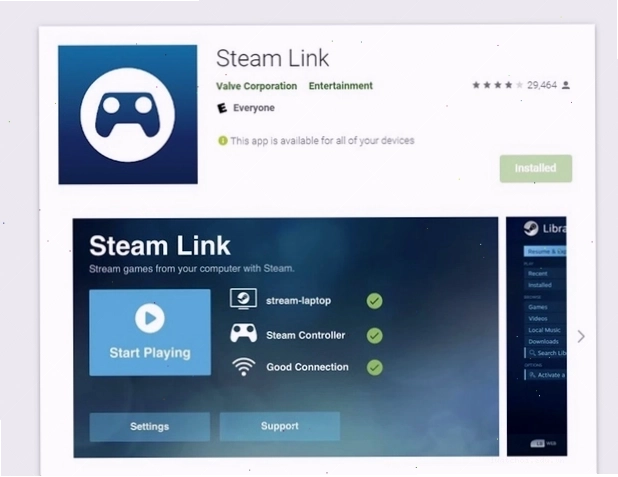
Task: Click the Installed button
Action: 536,168
